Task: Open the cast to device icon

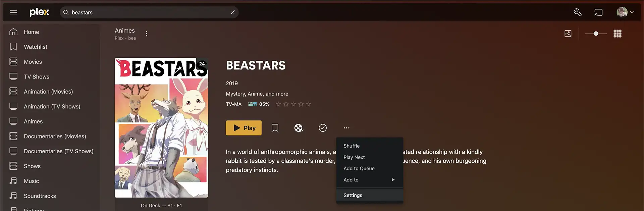Action: tap(598, 12)
